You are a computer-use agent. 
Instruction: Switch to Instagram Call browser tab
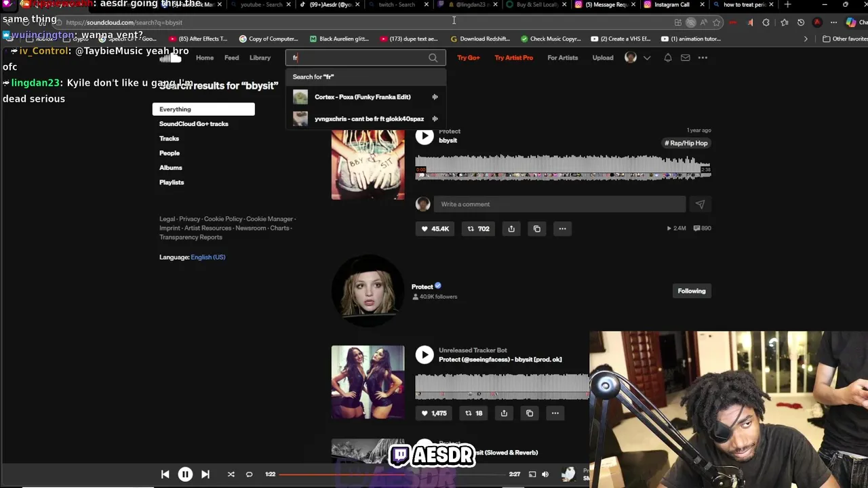671,5
